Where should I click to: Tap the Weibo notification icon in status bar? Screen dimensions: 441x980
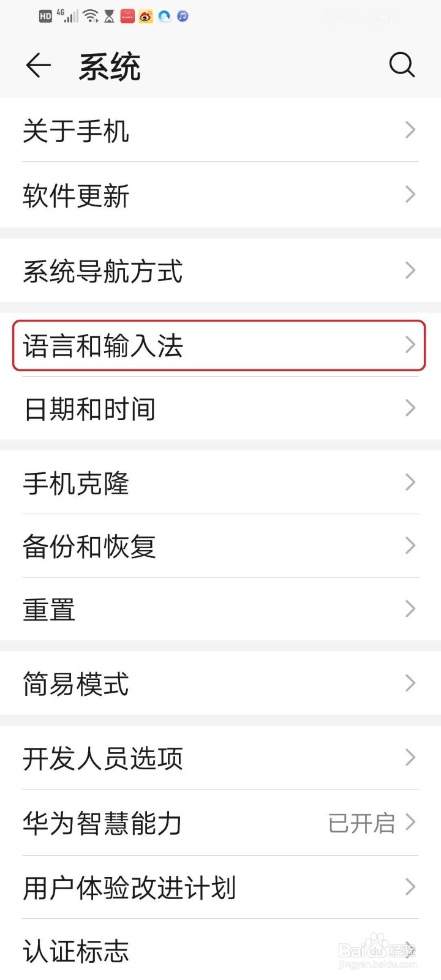click(146, 17)
